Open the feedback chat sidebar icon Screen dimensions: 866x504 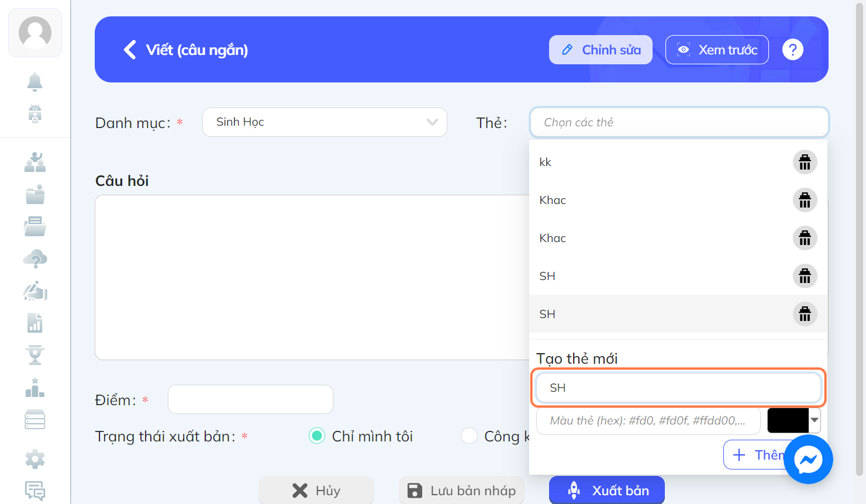pos(35,491)
